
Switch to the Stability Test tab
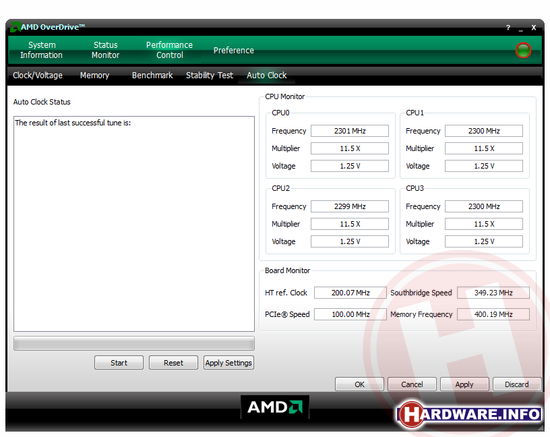pos(209,75)
